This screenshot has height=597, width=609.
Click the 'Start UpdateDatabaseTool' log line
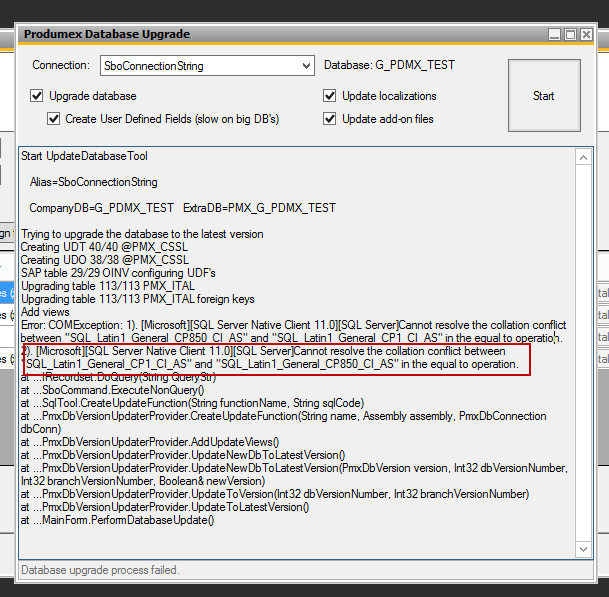tap(84, 157)
